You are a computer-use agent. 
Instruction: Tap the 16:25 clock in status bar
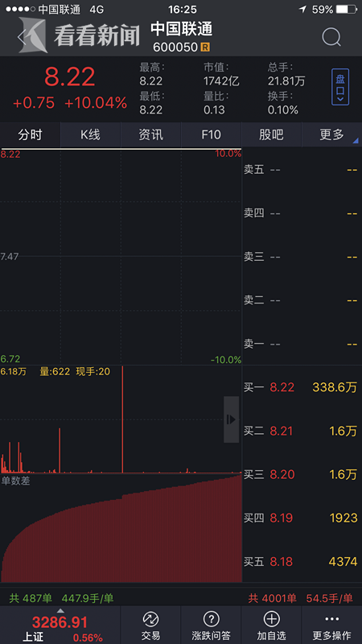tap(183, 9)
